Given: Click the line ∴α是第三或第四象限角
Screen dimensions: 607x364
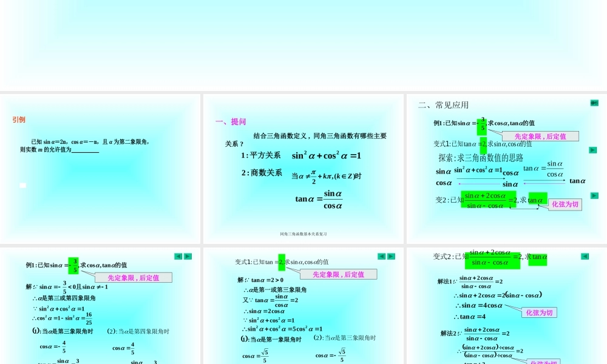Looking at the screenshot, I should pos(64,298).
